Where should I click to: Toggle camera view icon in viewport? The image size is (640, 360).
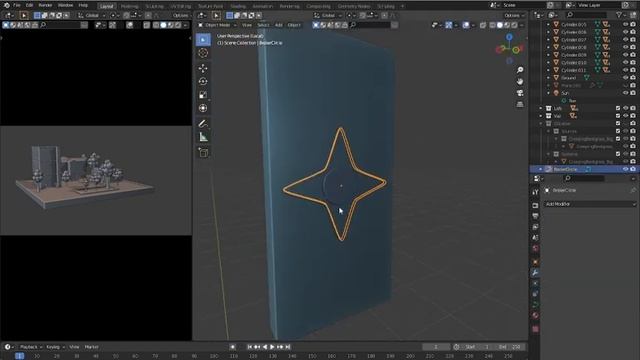coord(520,93)
